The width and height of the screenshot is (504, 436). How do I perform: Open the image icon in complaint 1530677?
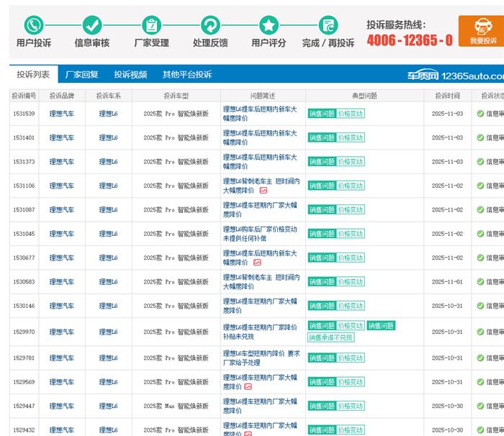tap(257, 263)
